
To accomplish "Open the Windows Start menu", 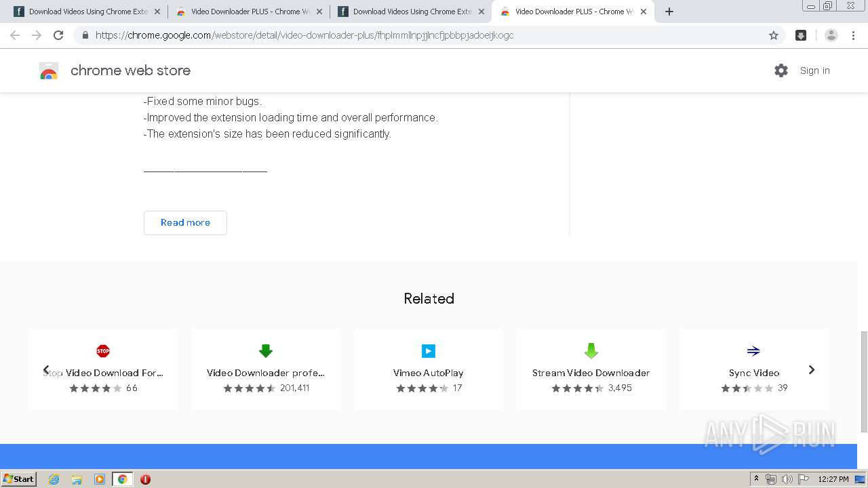I will 18,479.
